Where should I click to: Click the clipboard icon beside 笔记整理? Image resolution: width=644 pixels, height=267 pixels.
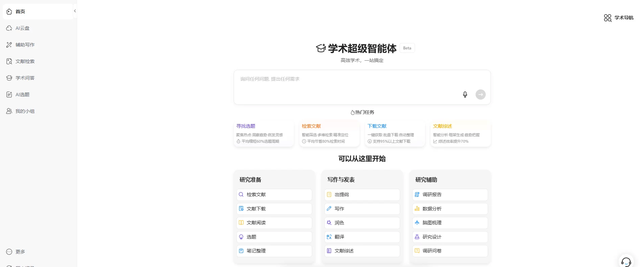(x=241, y=251)
